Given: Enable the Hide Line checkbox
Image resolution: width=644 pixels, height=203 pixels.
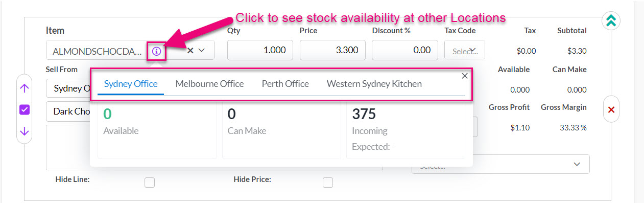Looking at the screenshot, I should pyautogui.click(x=150, y=183).
